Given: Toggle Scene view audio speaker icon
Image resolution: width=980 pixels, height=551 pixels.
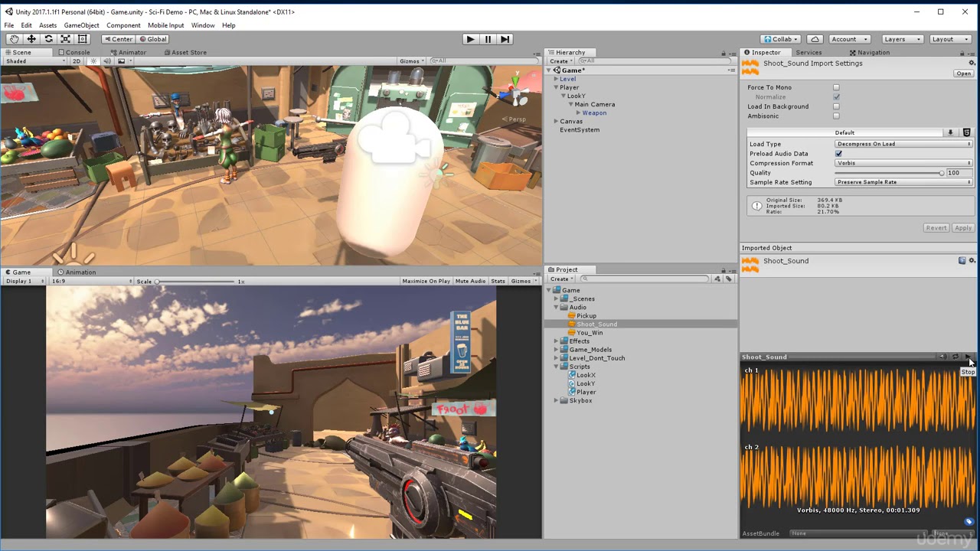Looking at the screenshot, I should [107, 61].
